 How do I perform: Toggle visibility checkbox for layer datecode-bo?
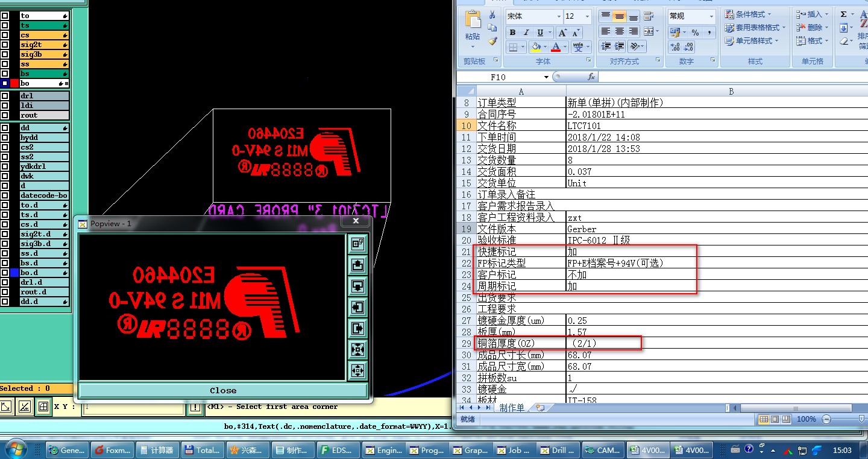5,195
